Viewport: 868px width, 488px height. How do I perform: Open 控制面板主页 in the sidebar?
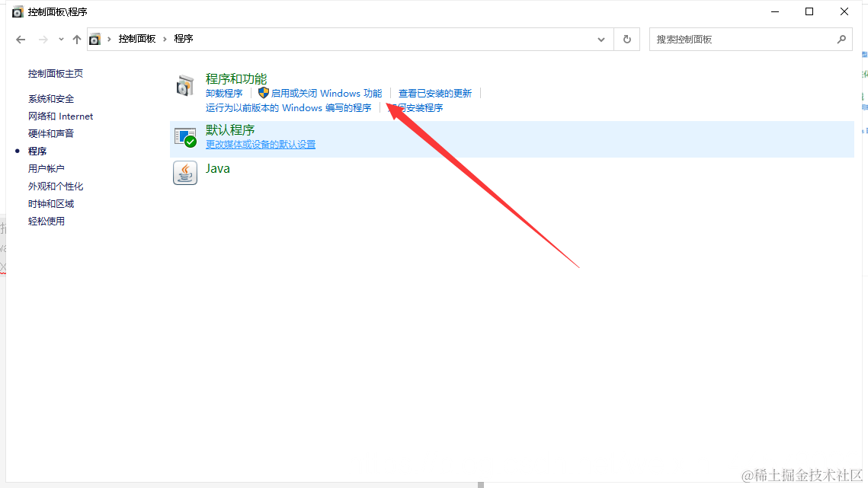click(56, 74)
